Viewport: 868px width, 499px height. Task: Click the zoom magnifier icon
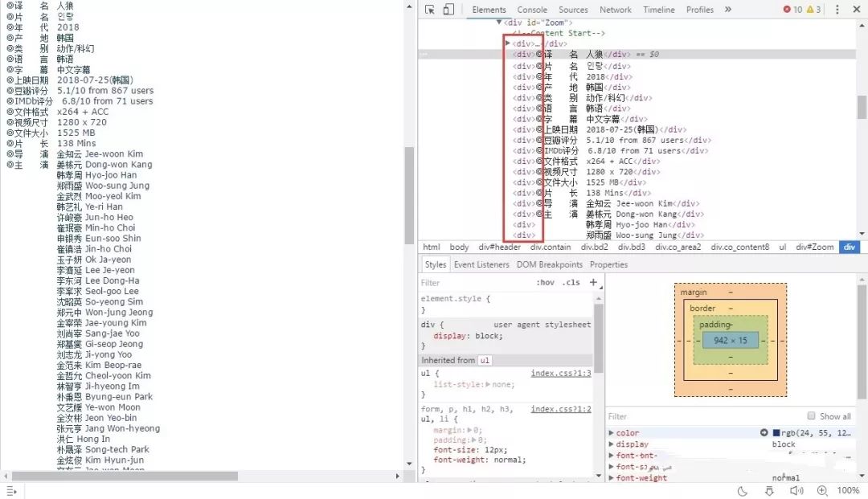[822, 491]
